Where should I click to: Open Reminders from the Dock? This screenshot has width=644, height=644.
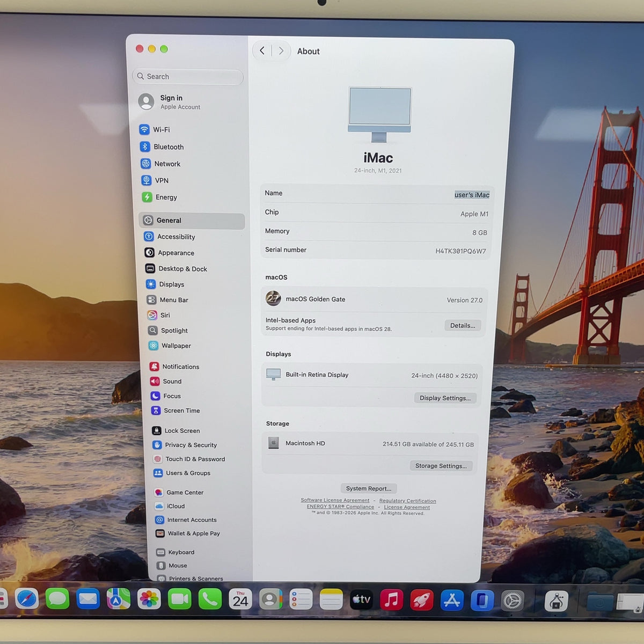click(301, 600)
